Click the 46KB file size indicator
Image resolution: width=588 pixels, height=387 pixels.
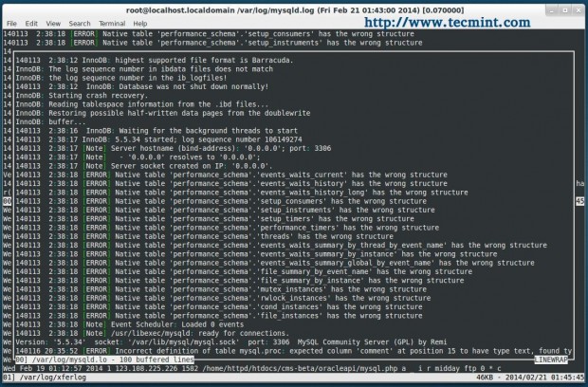point(487,378)
